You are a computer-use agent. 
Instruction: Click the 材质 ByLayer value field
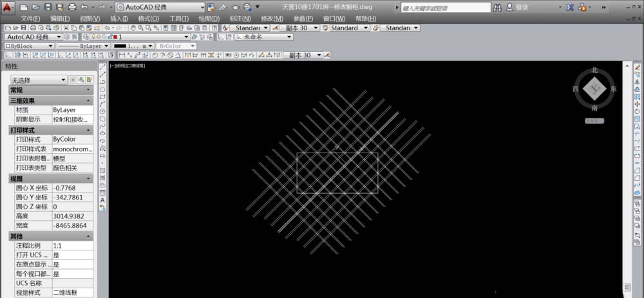pyautogui.click(x=72, y=110)
